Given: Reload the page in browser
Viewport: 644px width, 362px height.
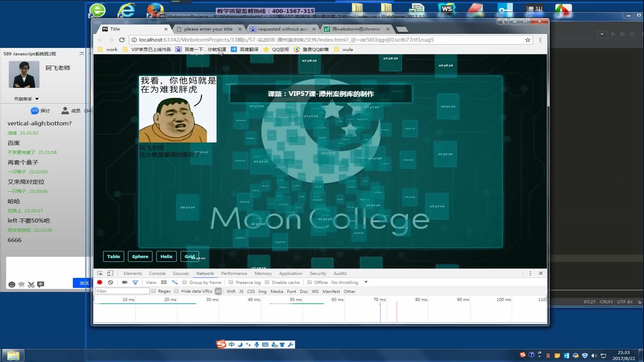Looking at the screenshot, I should 122,40.
